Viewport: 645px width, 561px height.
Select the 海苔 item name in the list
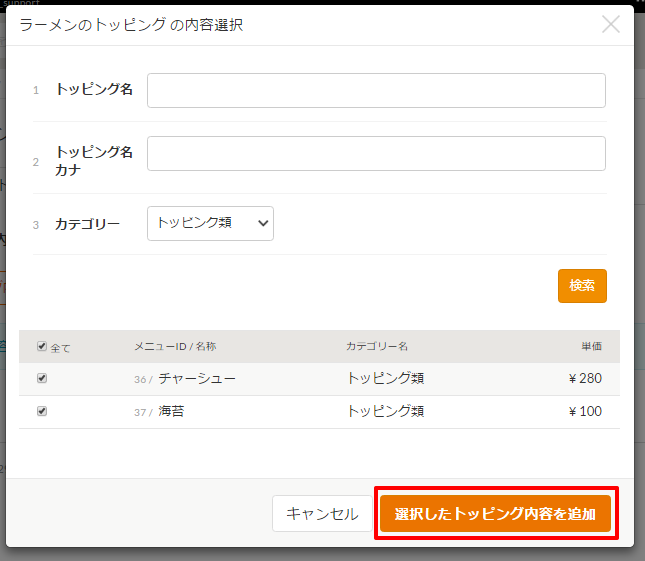[x=171, y=411]
